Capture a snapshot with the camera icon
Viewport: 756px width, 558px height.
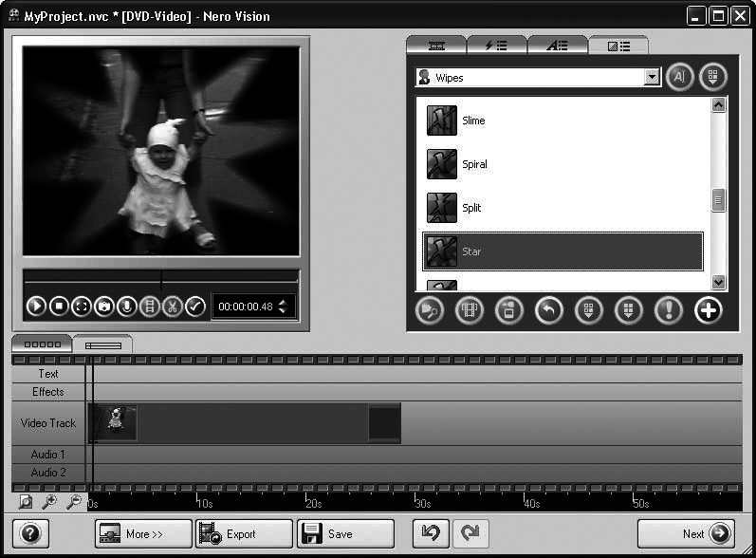[x=104, y=307]
